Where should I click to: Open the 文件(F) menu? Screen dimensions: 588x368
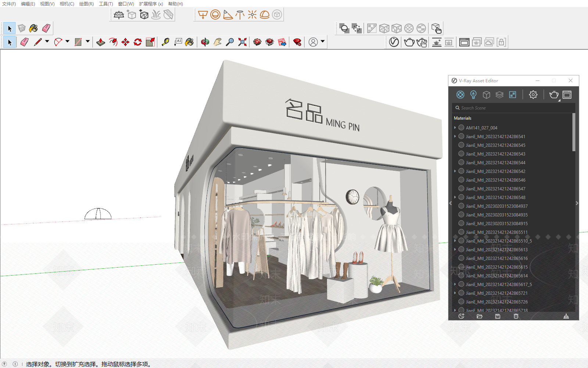[x=9, y=4]
